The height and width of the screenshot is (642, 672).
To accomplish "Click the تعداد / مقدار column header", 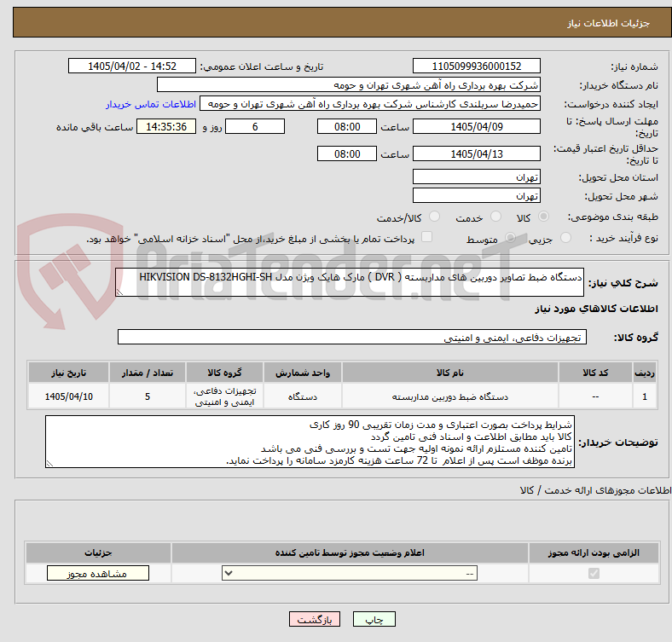I will pyautogui.click(x=148, y=373).
